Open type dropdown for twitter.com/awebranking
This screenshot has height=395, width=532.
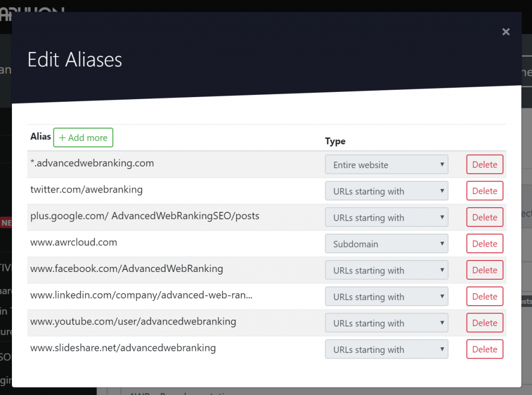point(387,191)
